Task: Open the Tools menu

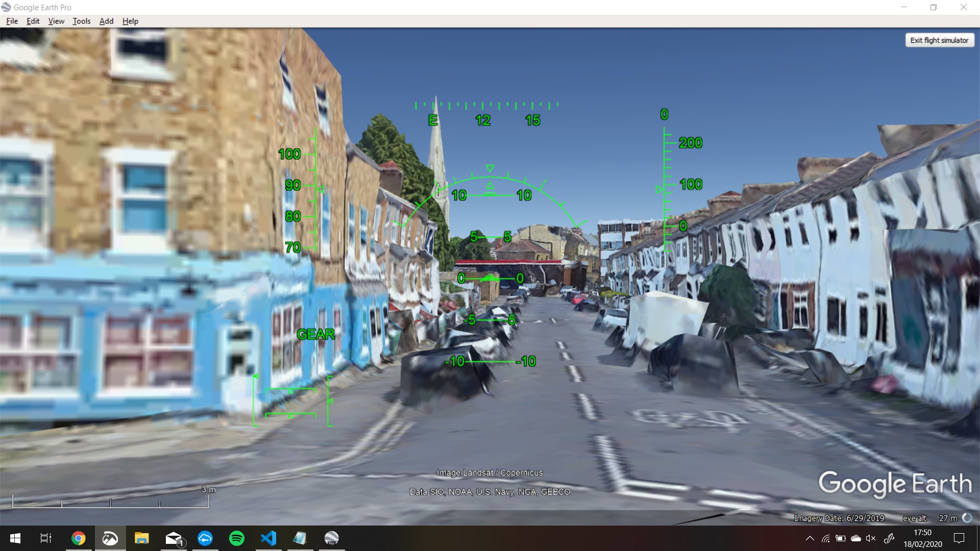Action: pyautogui.click(x=81, y=21)
